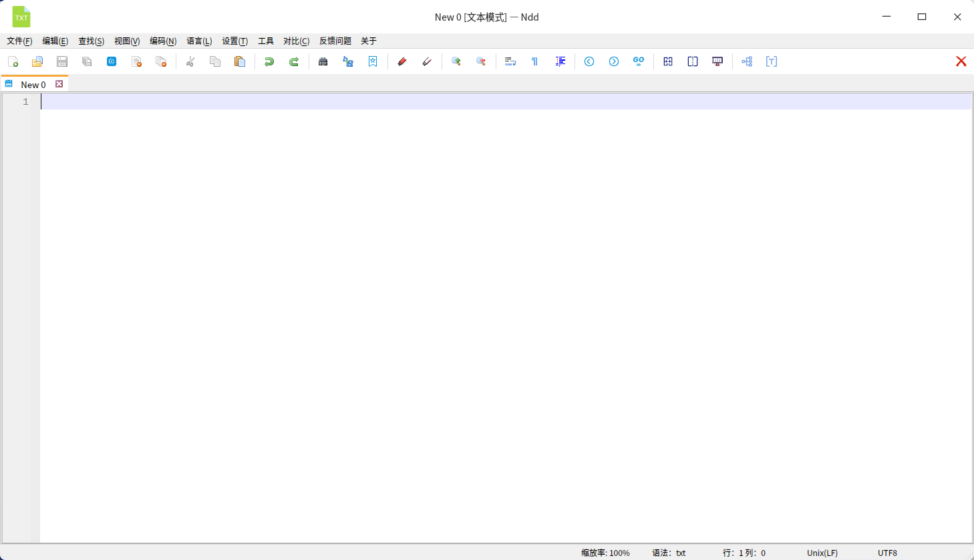Expand the 语言(L) language menu

[x=199, y=41]
